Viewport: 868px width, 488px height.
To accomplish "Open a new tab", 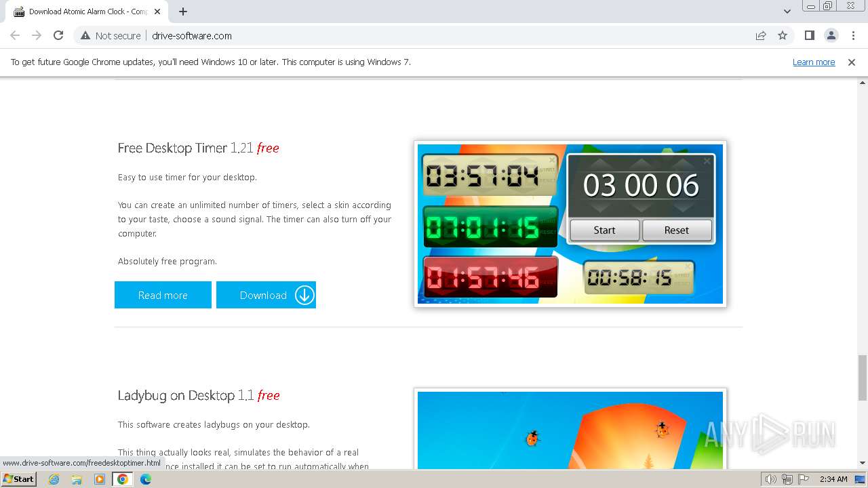I will coord(183,12).
